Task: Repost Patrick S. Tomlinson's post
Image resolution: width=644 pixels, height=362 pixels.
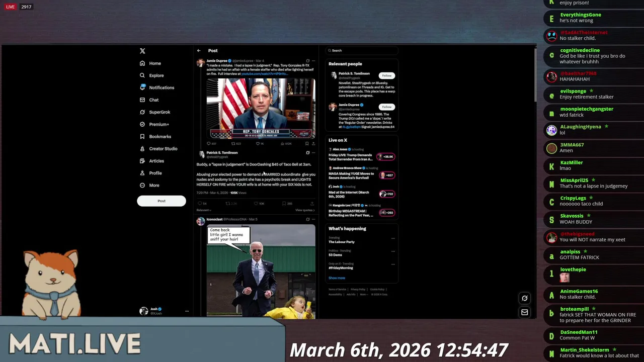Action: click(x=231, y=204)
